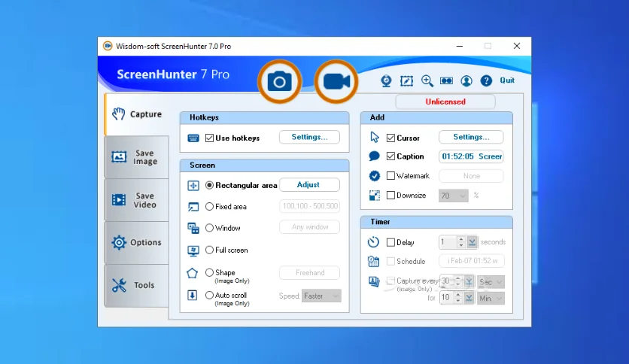The height and width of the screenshot is (364, 629).
Task: Click the caption text 01:52:05 button
Action: point(471,156)
